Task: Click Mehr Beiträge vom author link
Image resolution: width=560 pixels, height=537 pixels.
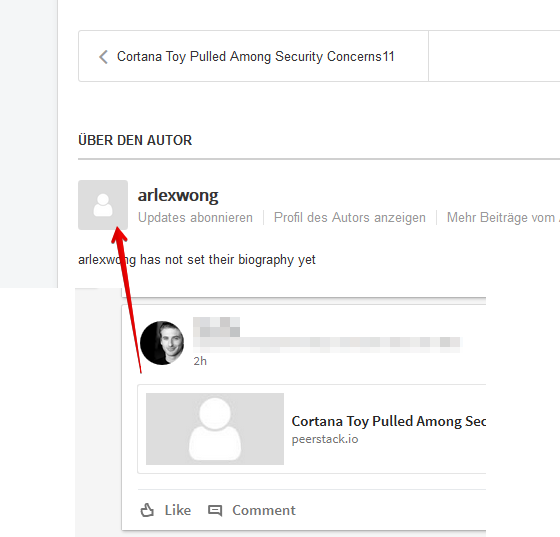Action: pyautogui.click(x=503, y=217)
